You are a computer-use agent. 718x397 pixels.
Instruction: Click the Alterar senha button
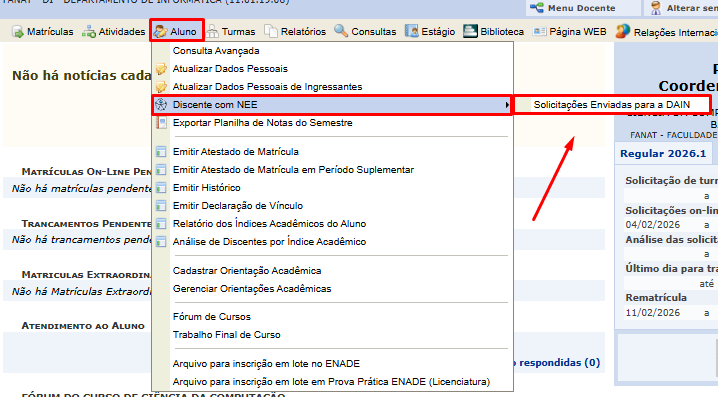(x=681, y=8)
